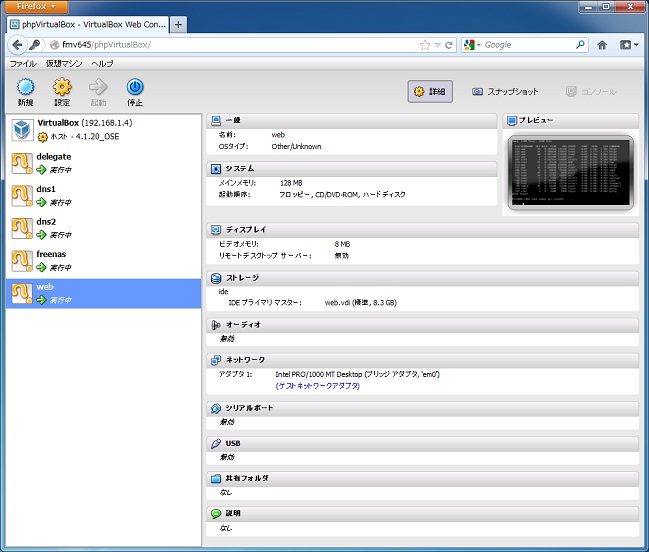The width and height of the screenshot is (649, 552).
Task: Reload the page
Action: coord(449,45)
